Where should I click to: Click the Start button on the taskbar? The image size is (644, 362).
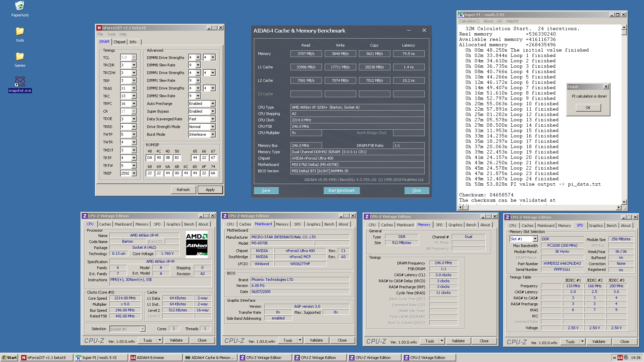coord(9,358)
